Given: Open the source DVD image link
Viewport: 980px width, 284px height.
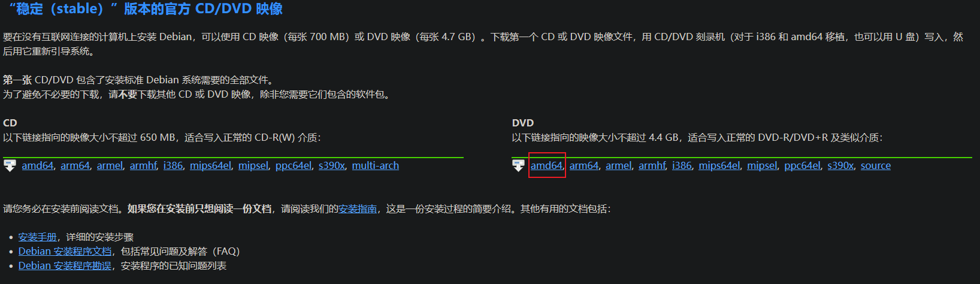Looking at the screenshot, I should (x=876, y=166).
